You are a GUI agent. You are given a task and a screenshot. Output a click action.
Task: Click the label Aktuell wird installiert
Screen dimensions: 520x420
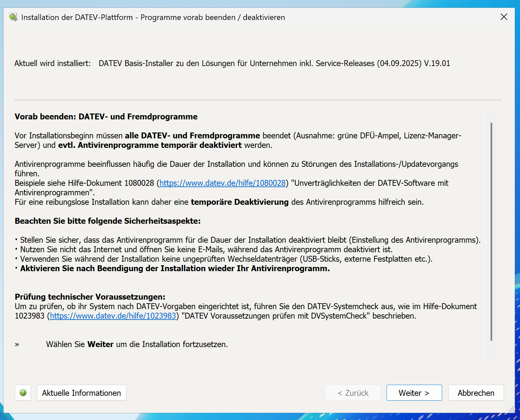click(53, 63)
